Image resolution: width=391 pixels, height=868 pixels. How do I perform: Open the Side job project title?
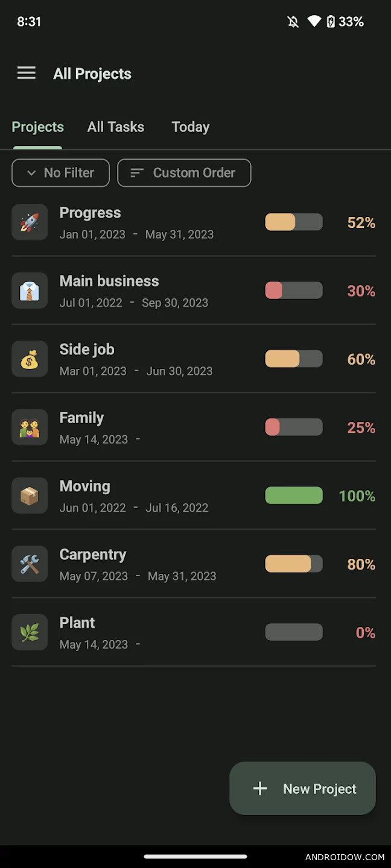pyautogui.click(x=87, y=350)
